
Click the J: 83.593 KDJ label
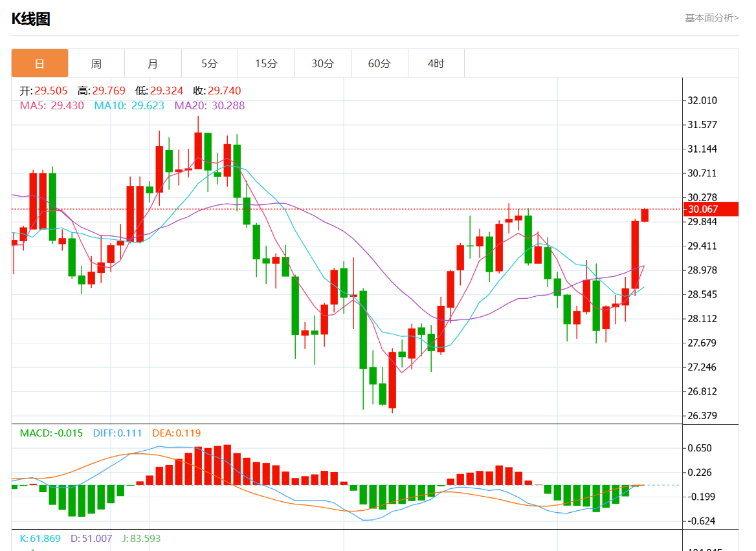(141, 539)
